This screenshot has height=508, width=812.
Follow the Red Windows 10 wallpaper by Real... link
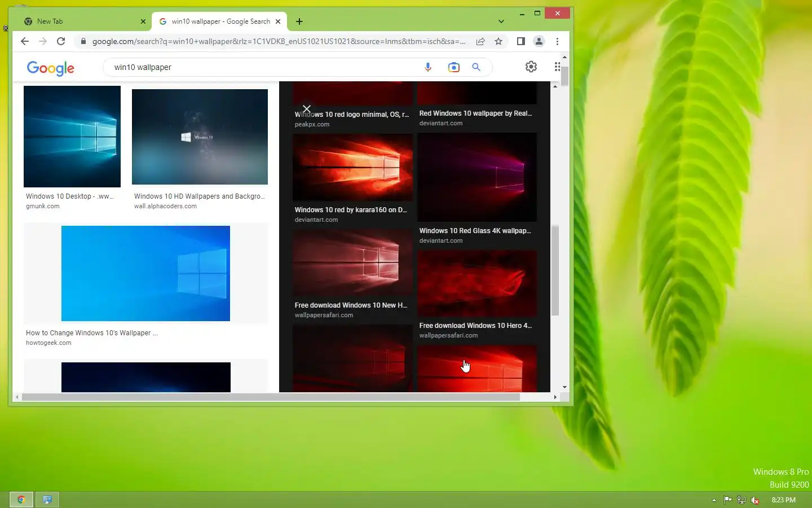[475, 113]
